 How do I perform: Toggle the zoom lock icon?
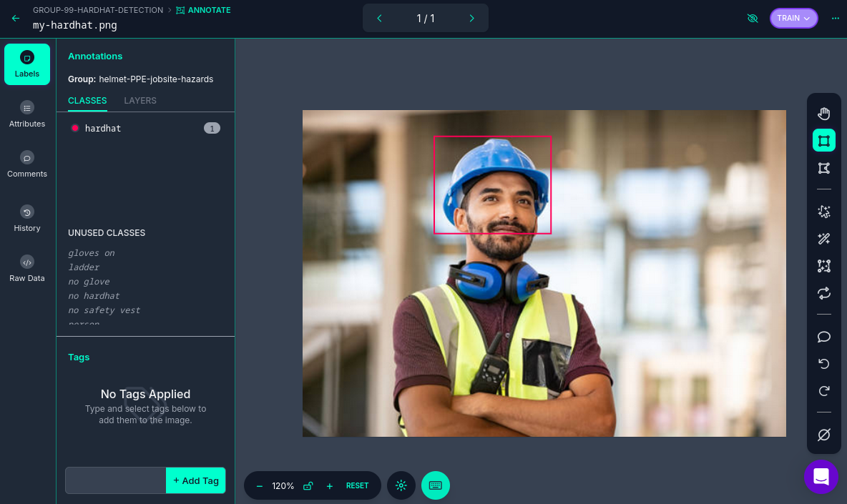pyautogui.click(x=308, y=485)
